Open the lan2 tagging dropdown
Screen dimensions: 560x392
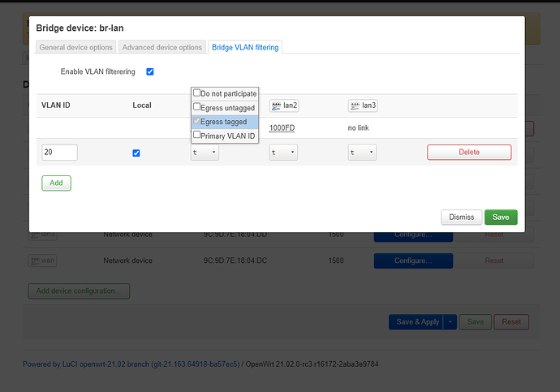click(x=283, y=153)
